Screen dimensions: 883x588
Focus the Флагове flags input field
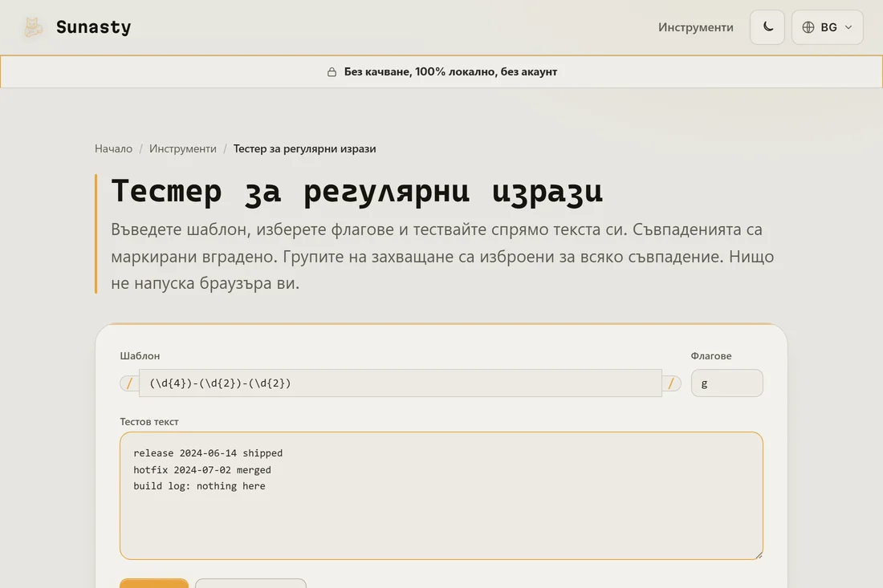(727, 383)
